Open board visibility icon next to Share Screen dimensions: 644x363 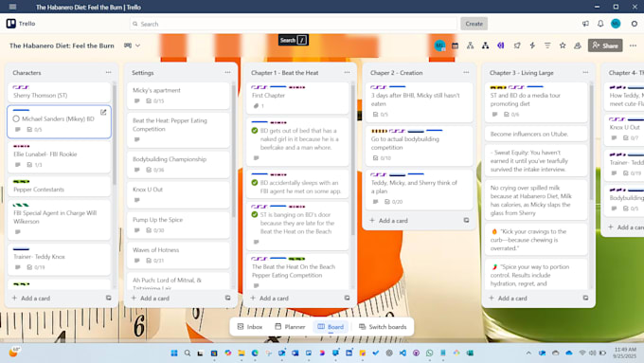[x=578, y=45]
